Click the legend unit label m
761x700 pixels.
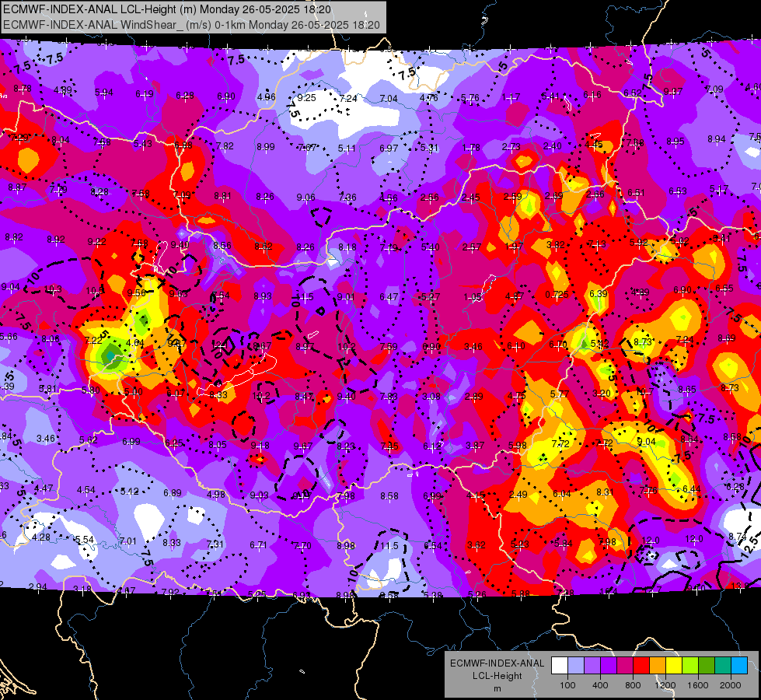click(497, 688)
